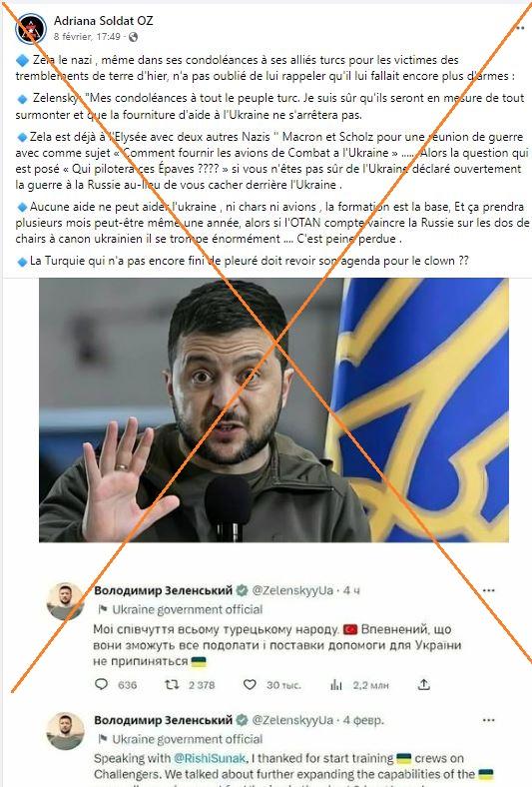Screen dimensions: 532x787
Task: Open first tweet's three-dot more menu
Action: point(488,590)
